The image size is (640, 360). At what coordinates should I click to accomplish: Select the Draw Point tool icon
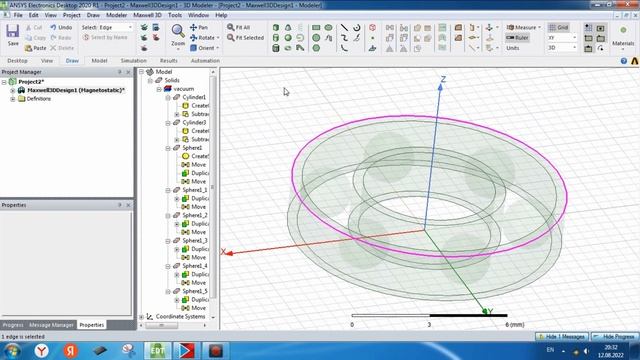coord(372,38)
